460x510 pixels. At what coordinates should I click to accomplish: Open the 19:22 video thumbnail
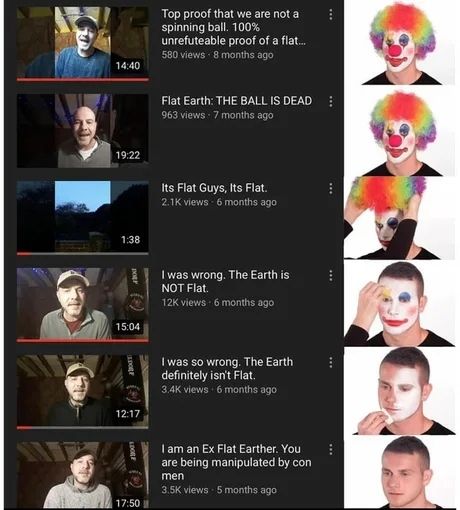83,131
